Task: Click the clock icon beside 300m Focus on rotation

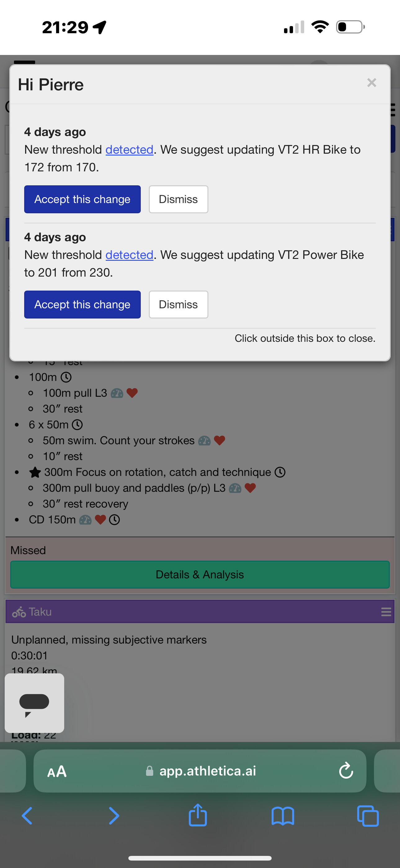Action: (x=280, y=472)
